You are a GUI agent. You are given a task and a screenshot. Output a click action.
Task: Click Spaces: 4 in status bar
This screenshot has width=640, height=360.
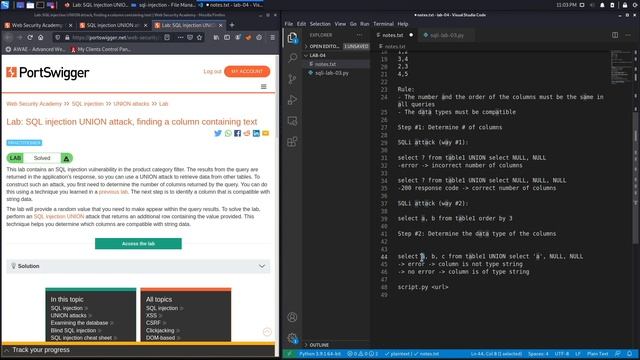tap(538, 354)
